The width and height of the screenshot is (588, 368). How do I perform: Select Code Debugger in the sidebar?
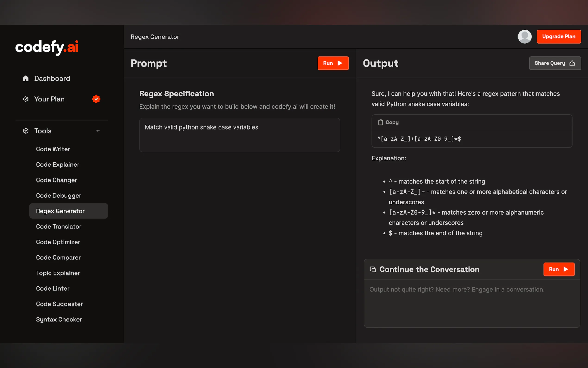pyautogui.click(x=59, y=195)
